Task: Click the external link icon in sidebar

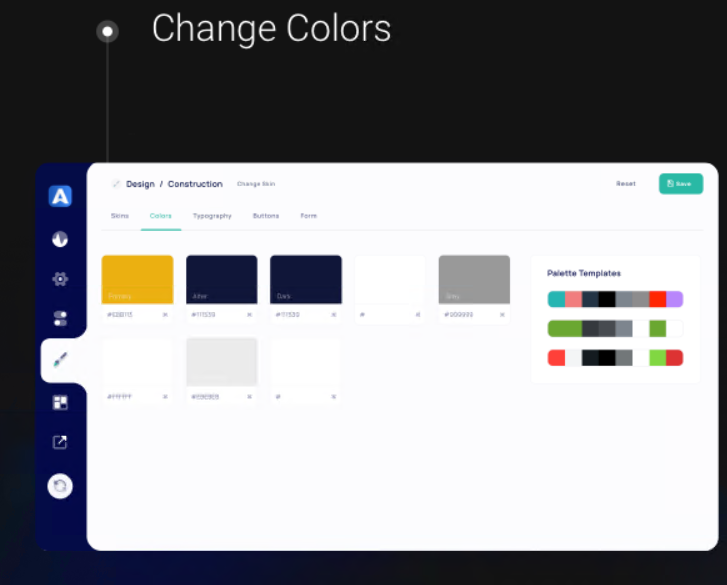Action: [x=60, y=442]
